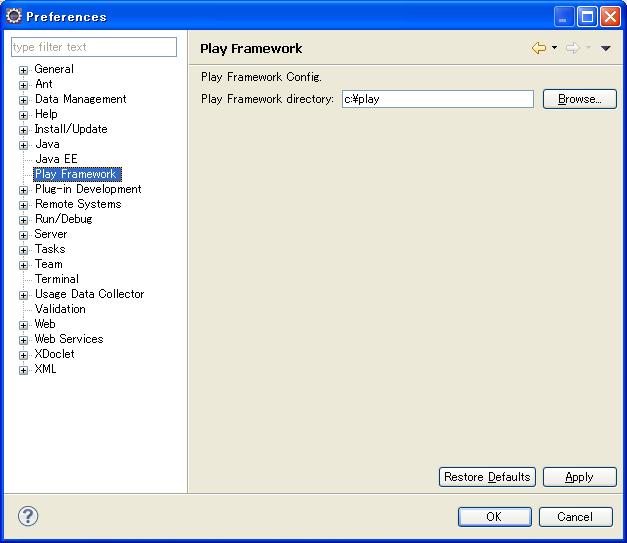Screen dimensions: 627x543
Task: Expand the Server node
Action: 24,235
